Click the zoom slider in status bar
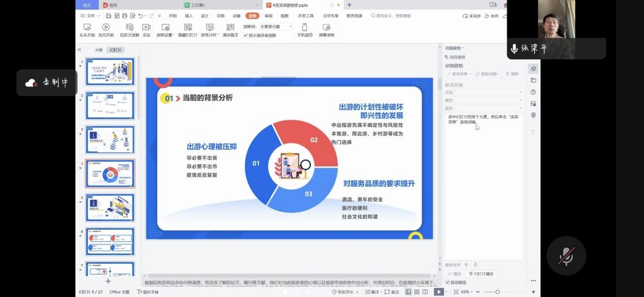644x297 pixels. (498, 292)
